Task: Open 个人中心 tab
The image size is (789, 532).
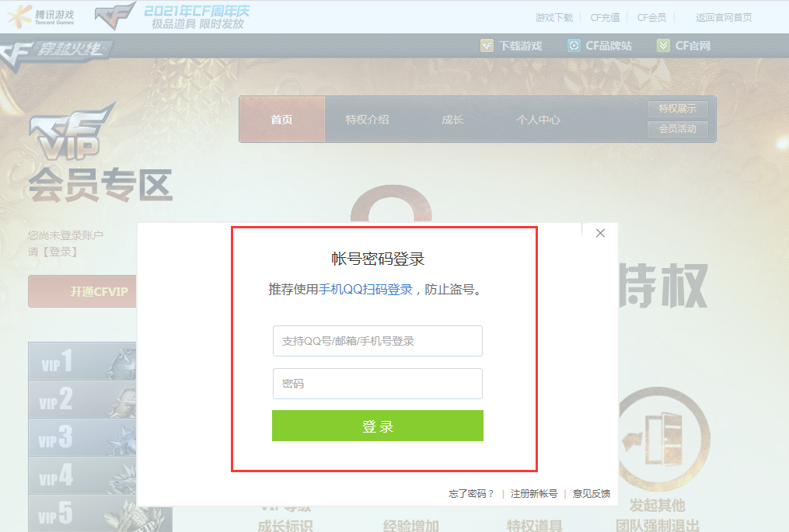Action: point(538,120)
